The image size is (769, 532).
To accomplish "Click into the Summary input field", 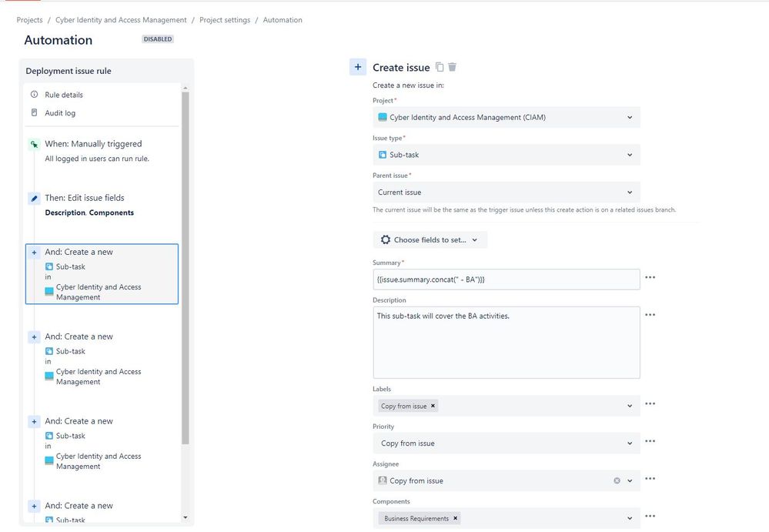I will coord(507,279).
